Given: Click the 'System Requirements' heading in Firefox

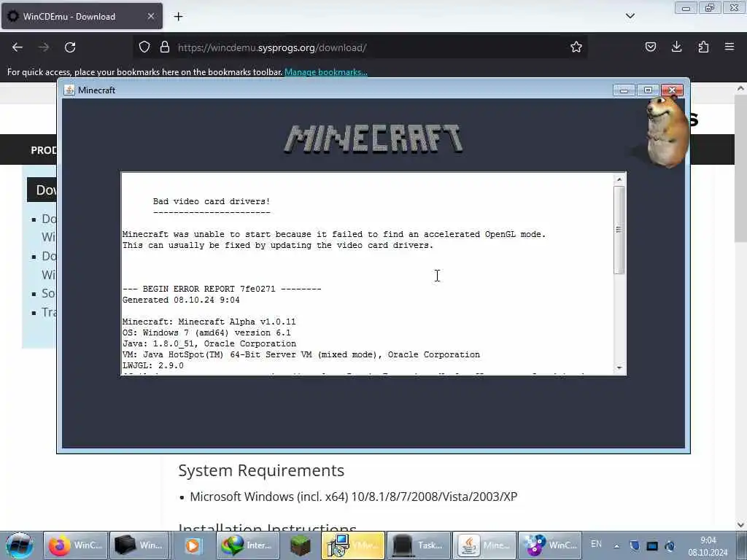Looking at the screenshot, I should [261, 470].
